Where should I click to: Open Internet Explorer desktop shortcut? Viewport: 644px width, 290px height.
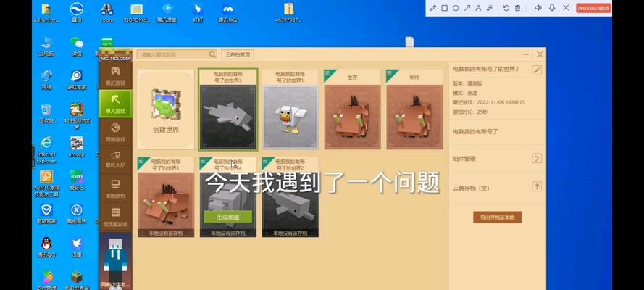(46, 149)
